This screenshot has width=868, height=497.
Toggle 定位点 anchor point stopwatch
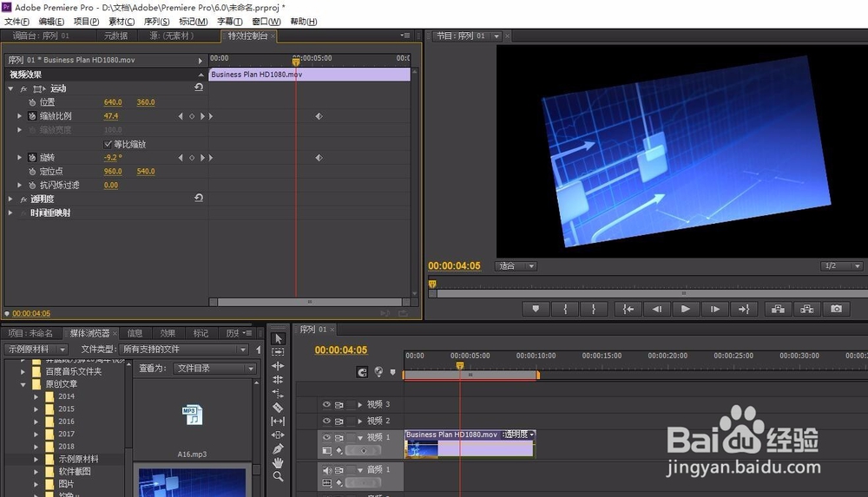pos(32,172)
